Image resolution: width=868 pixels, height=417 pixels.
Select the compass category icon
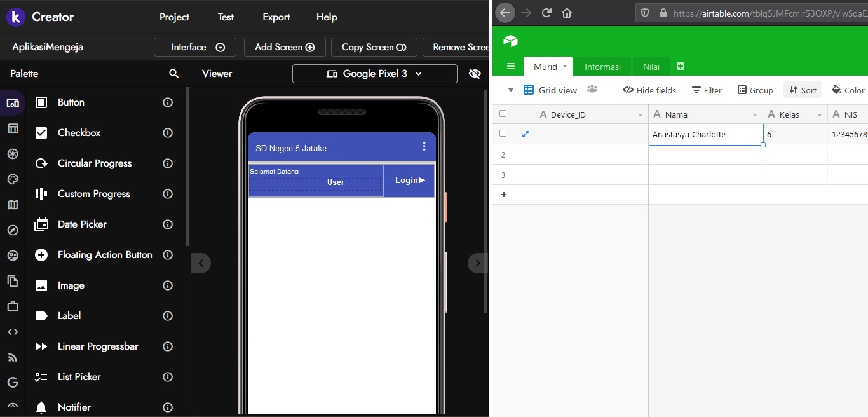point(13,230)
